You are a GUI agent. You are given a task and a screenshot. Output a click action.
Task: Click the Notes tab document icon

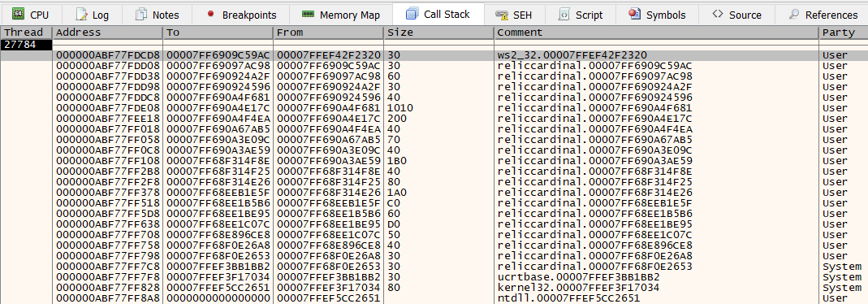click(x=142, y=14)
